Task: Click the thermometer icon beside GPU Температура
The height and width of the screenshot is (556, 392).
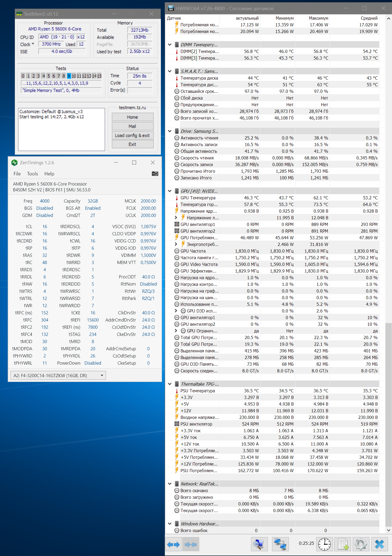Action: coord(177,198)
